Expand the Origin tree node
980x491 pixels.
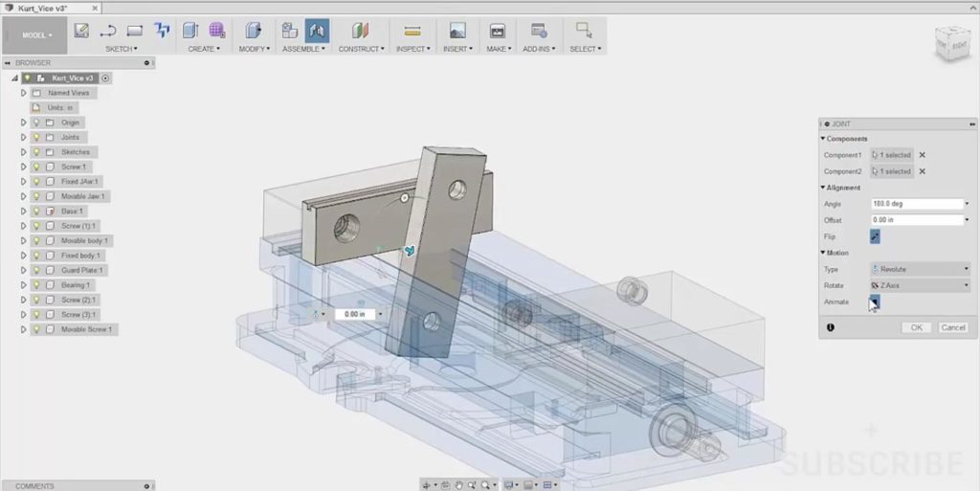pyautogui.click(x=24, y=123)
